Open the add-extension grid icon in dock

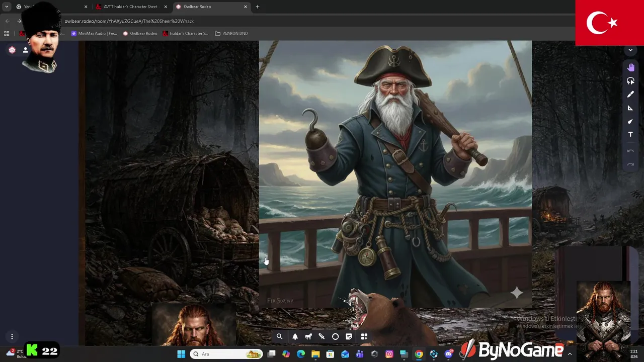364,337
